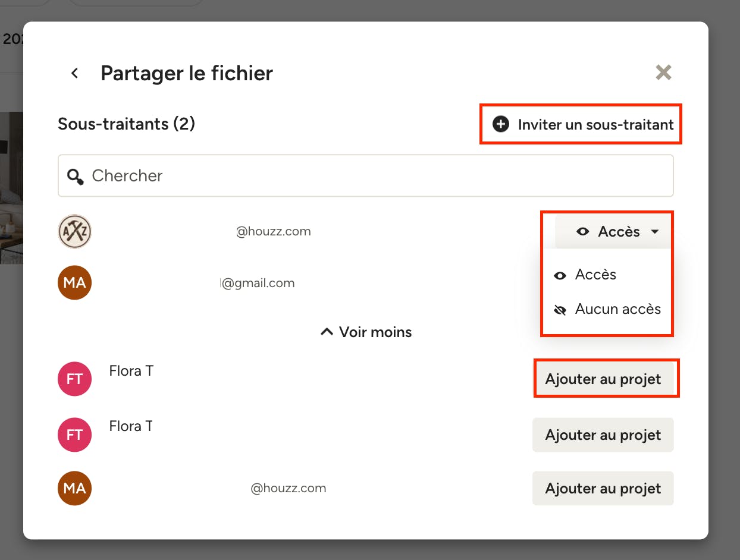This screenshot has width=740, height=560.
Task: Add houzz.com MA user to project
Action: pyautogui.click(x=603, y=488)
